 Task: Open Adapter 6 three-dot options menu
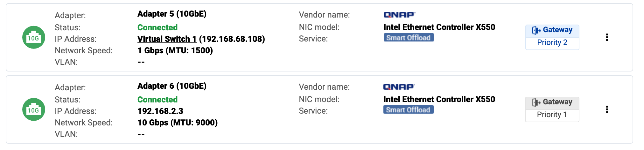point(607,109)
